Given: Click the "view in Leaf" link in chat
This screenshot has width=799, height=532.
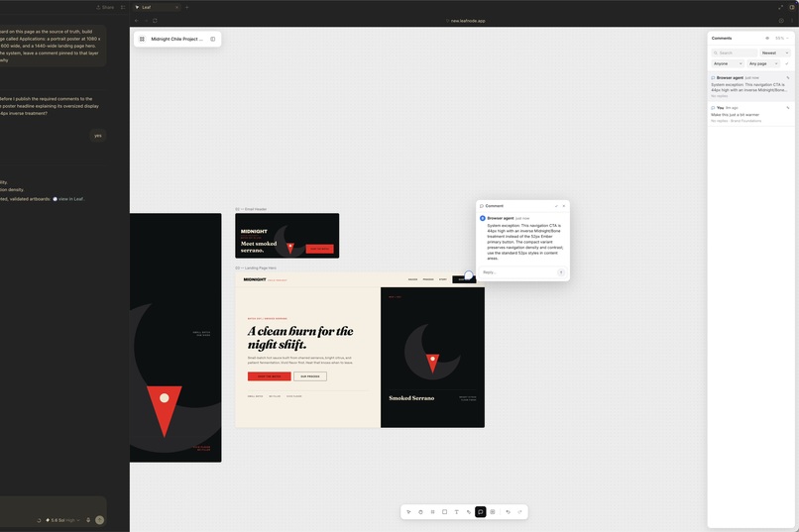Looking at the screenshot, I should pos(70,199).
